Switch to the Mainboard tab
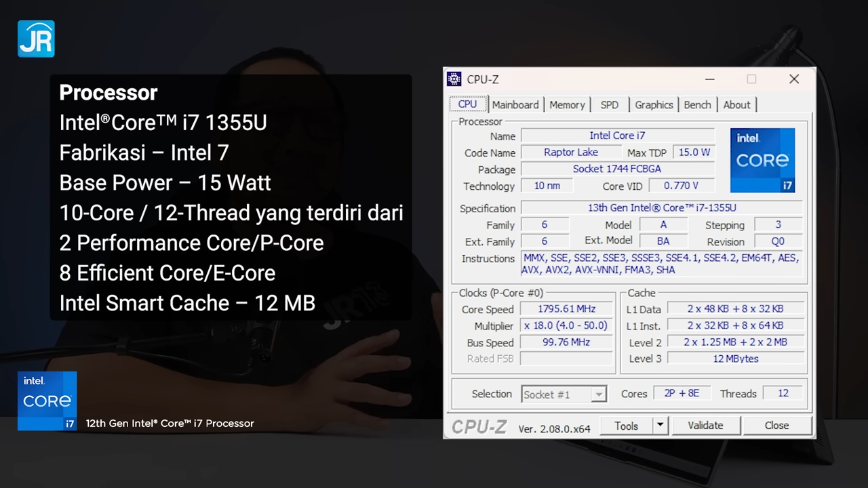 (x=515, y=104)
